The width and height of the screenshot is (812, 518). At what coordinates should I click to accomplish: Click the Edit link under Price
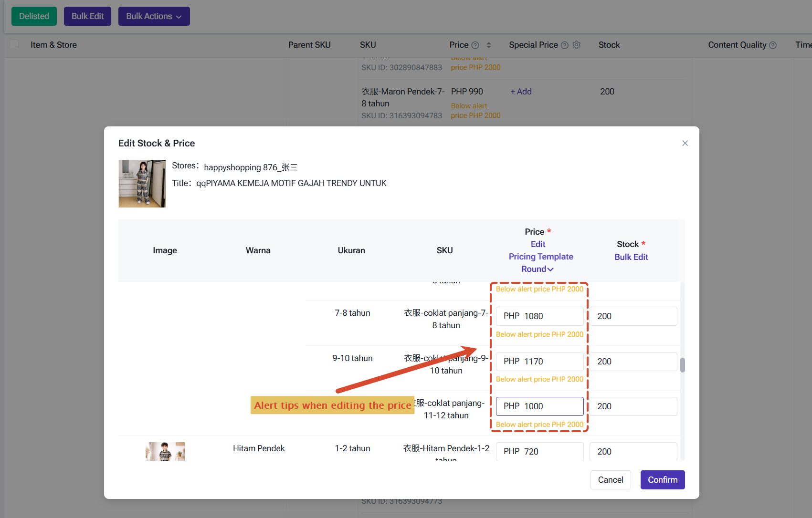[x=538, y=244]
